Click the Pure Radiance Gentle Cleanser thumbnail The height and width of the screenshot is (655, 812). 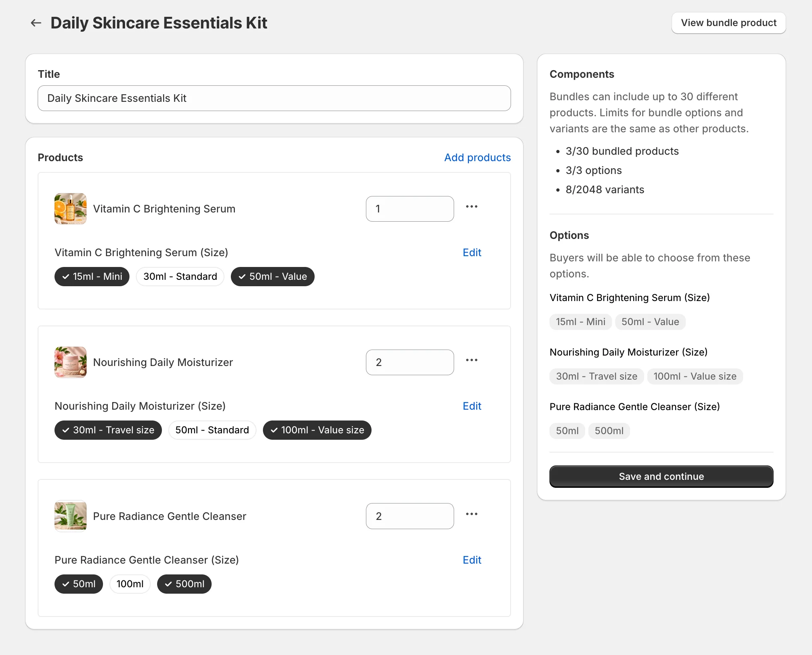pos(71,516)
